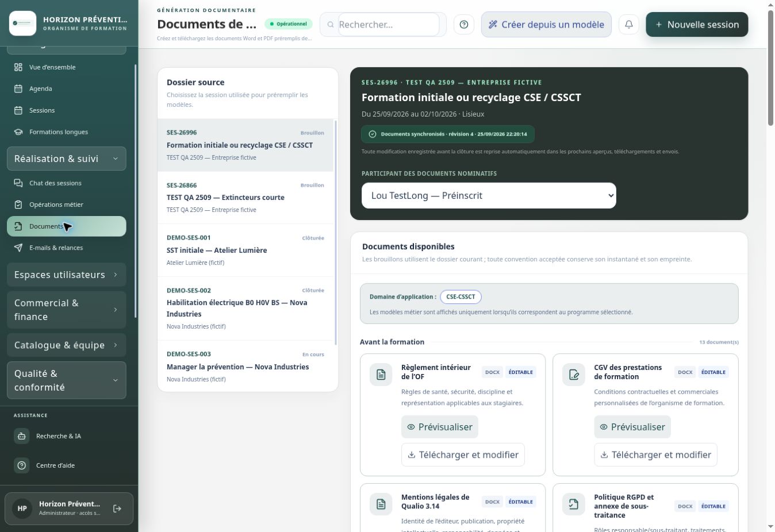Image resolution: width=775 pixels, height=532 pixels.
Task: Click the Documents disponibles heading
Action: pyautogui.click(x=408, y=246)
